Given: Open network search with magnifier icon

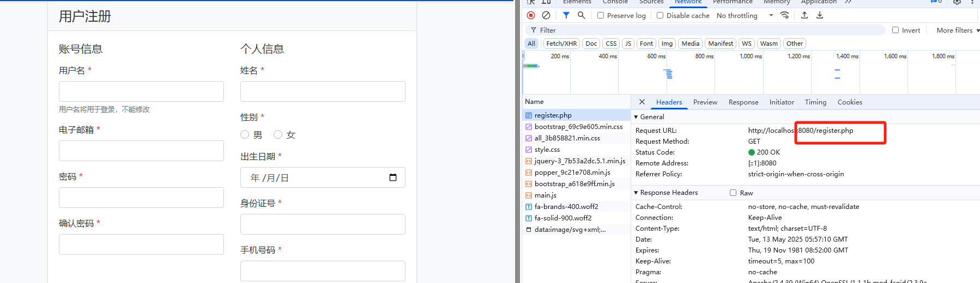Looking at the screenshot, I should tap(582, 15).
